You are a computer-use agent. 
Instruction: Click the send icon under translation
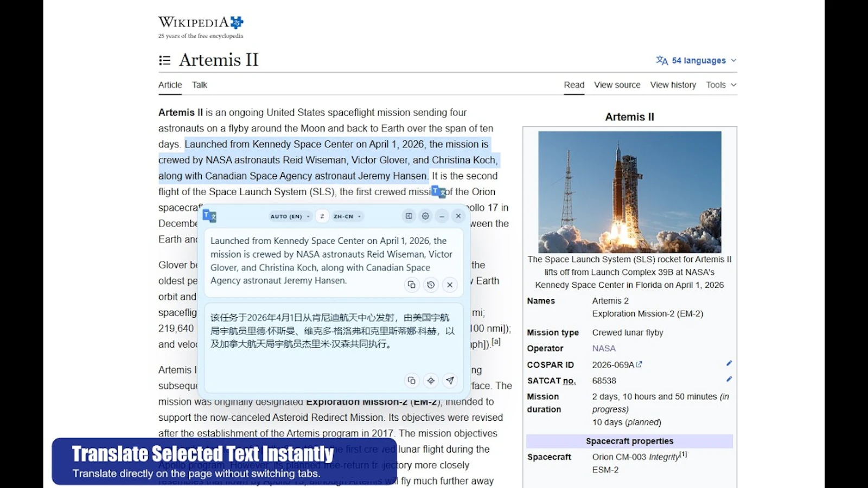coord(450,381)
